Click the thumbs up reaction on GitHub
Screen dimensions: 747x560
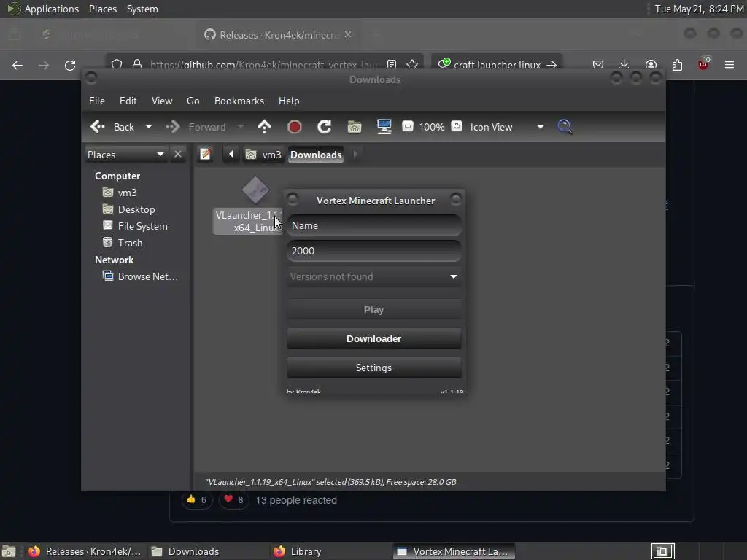[x=196, y=500]
